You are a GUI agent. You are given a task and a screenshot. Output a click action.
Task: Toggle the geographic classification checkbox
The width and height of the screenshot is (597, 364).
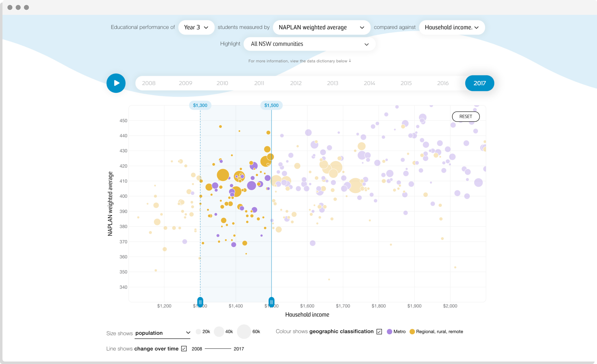[379, 332]
